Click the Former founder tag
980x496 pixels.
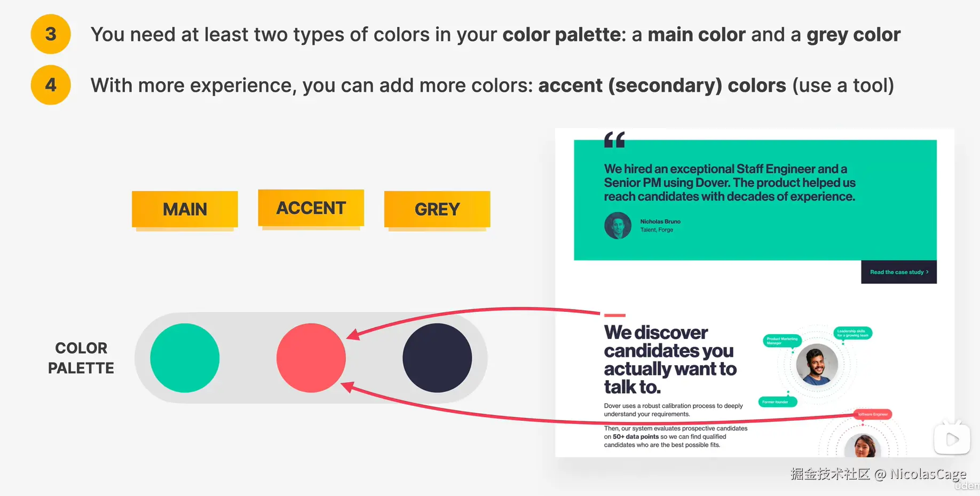pyautogui.click(x=777, y=402)
